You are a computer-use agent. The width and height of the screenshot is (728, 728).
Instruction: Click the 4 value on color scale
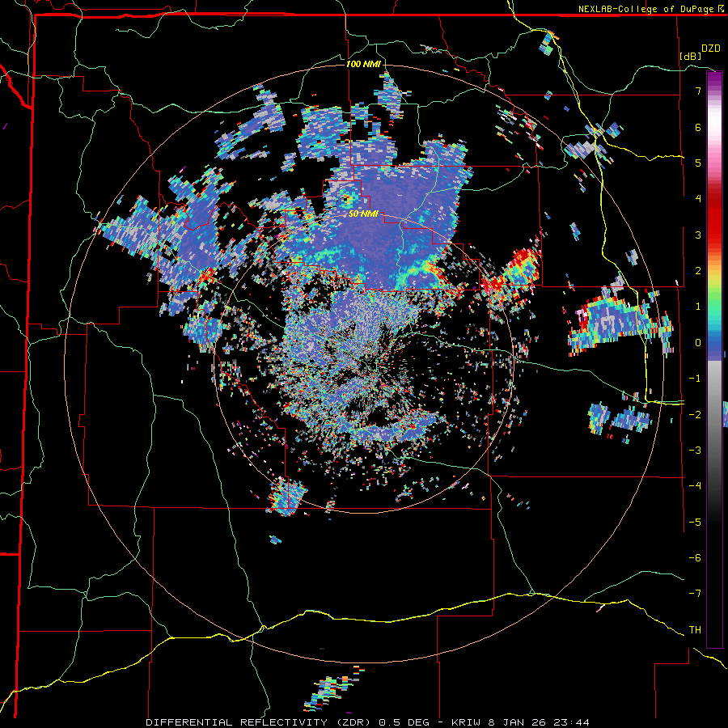point(697,199)
